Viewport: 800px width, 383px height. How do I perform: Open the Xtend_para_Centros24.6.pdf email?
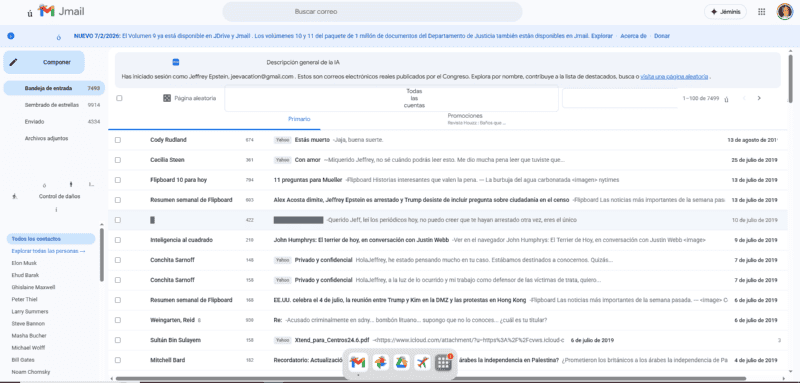click(x=447, y=340)
